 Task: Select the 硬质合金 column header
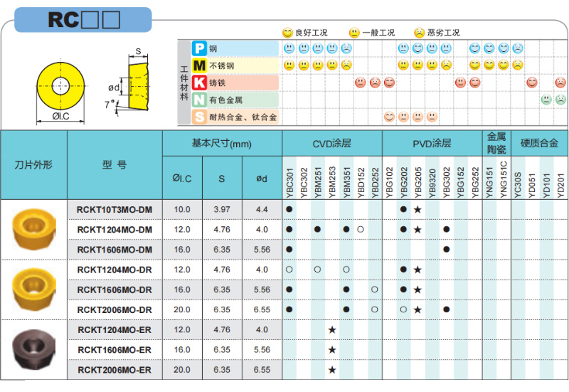click(540, 143)
